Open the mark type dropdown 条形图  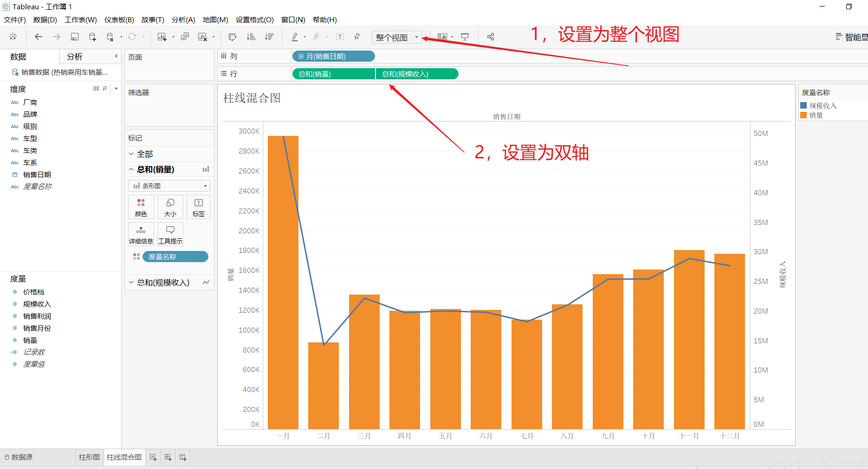[169, 186]
